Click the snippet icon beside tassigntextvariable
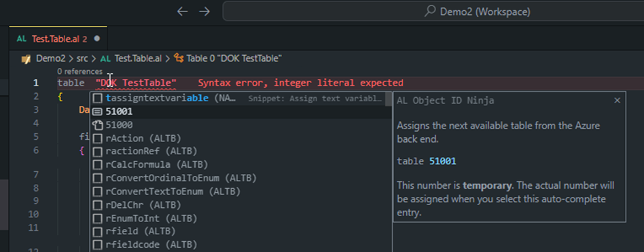644x252 pixels. point(97,98)
